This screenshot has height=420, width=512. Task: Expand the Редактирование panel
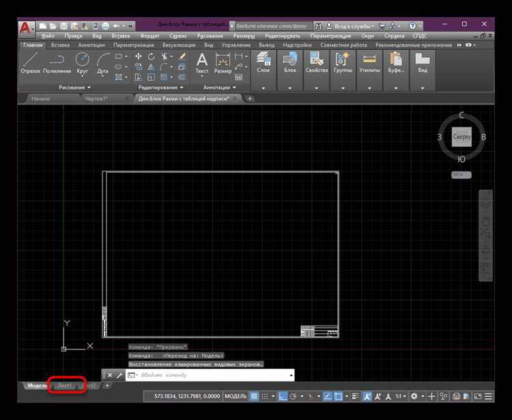(161, 87)
